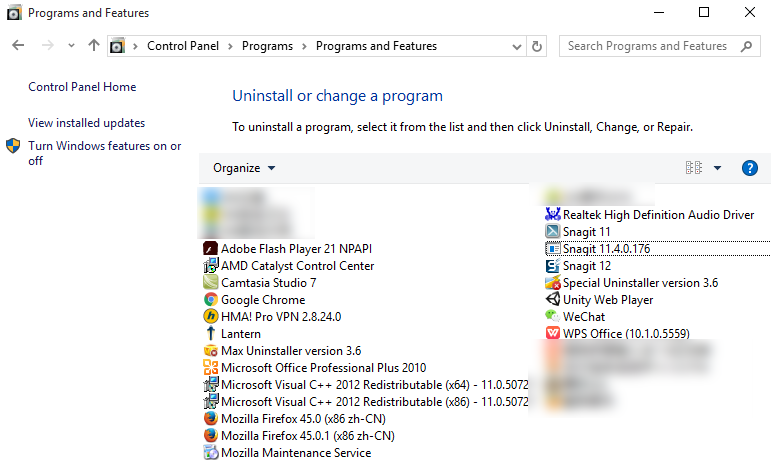Click the Unity Web Player icon
This screenshot has height=472, width=771.
[x=553, y=299]
